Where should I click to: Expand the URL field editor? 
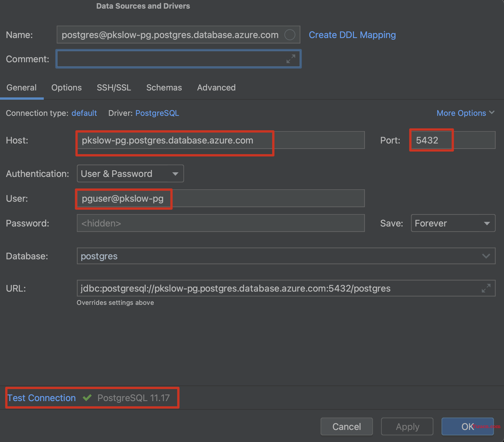[486, 288]
